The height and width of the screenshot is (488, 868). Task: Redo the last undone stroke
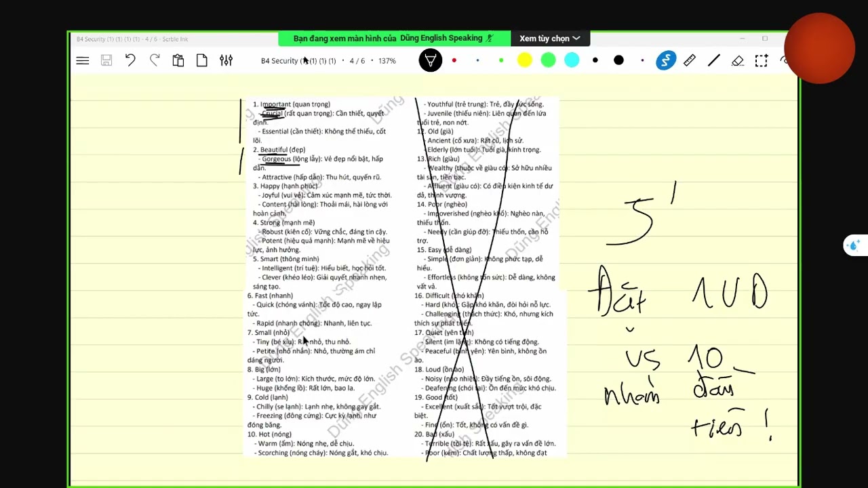[x=155, y=60]
